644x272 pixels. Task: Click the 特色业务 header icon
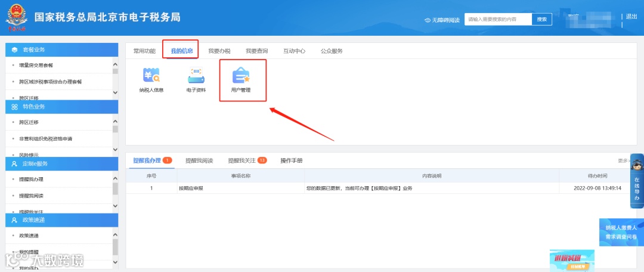point(15,107)
